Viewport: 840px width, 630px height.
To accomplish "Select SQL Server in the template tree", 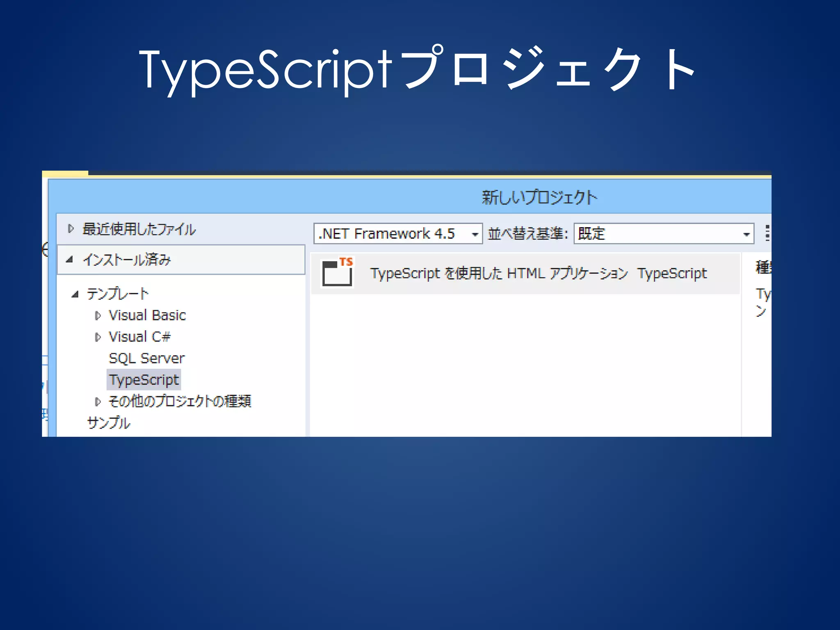I will click(x=146, y=358).
